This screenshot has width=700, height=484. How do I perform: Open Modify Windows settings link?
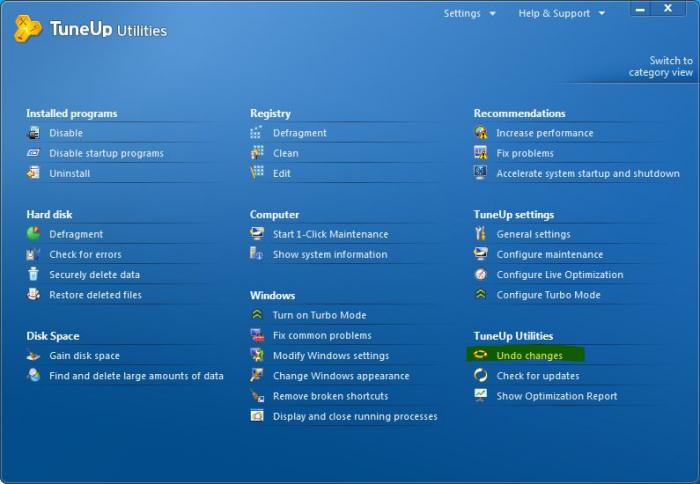[x=331, y=356]
